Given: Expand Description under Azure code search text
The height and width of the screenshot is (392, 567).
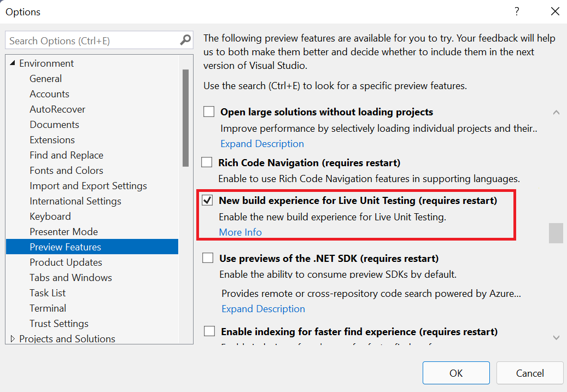Looking at the screenshot, I should [263, 309].
